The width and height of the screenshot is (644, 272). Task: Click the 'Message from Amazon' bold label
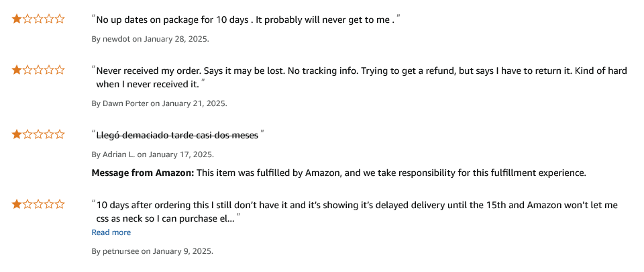142,173
